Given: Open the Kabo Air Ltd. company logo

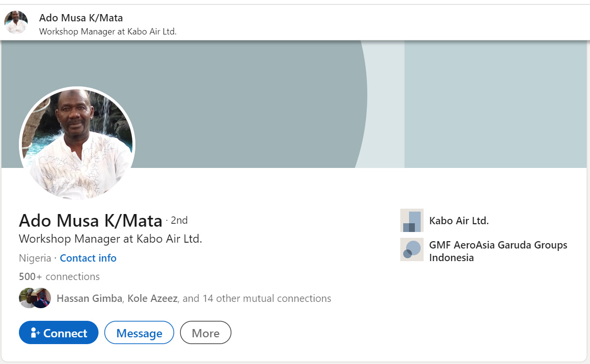Looking at the screenshot, I should coord(412,220).
